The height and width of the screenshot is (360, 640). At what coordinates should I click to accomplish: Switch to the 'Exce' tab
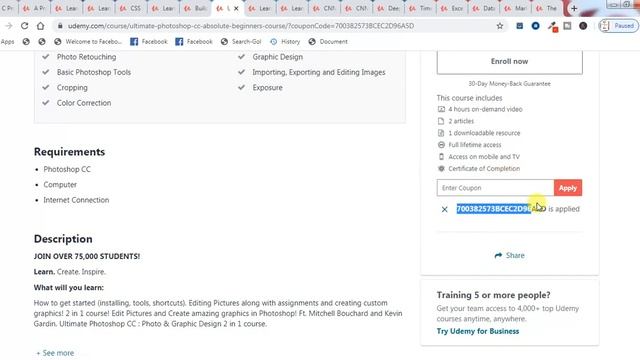[453, 8]
